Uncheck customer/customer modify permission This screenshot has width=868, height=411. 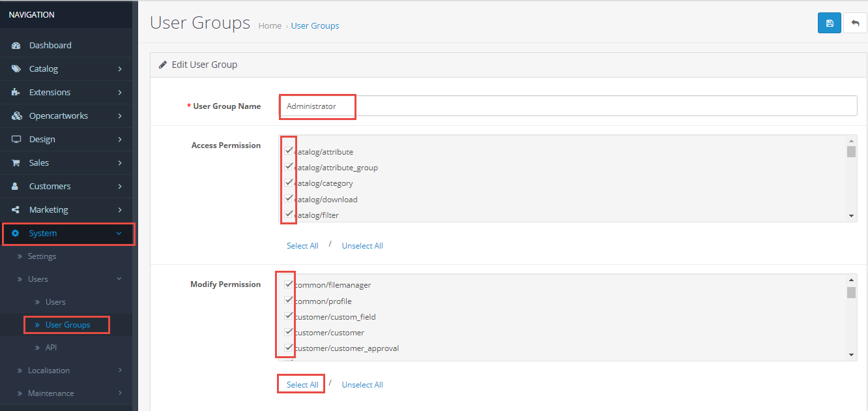click(x=289, y=332)
